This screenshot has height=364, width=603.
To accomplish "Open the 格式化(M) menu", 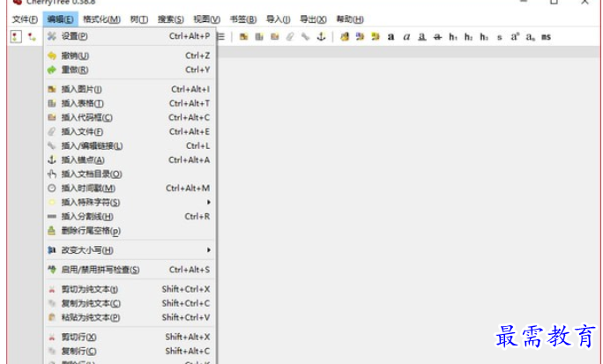I will click(x=101, y=19).
